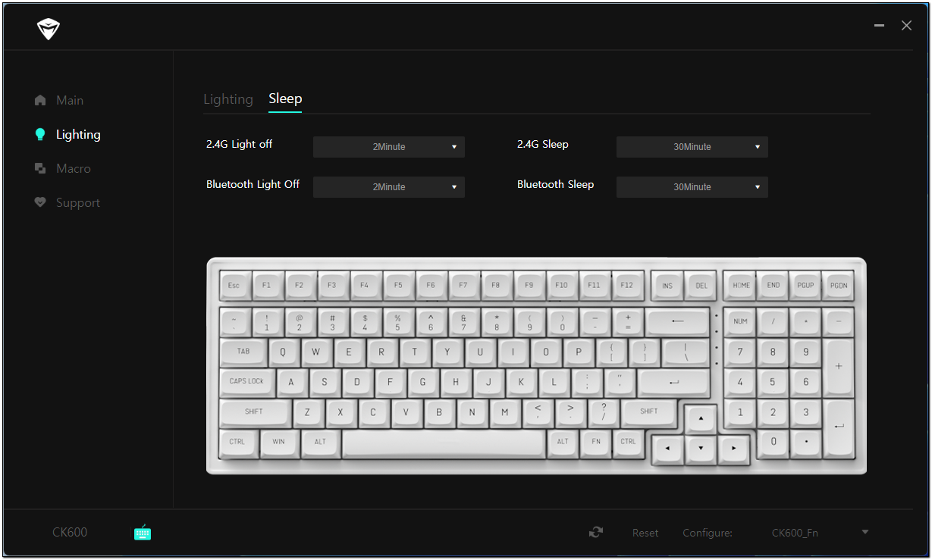Click the brand logo at top left
Viewport: 932px width, 560px height.
click(48, 29)
